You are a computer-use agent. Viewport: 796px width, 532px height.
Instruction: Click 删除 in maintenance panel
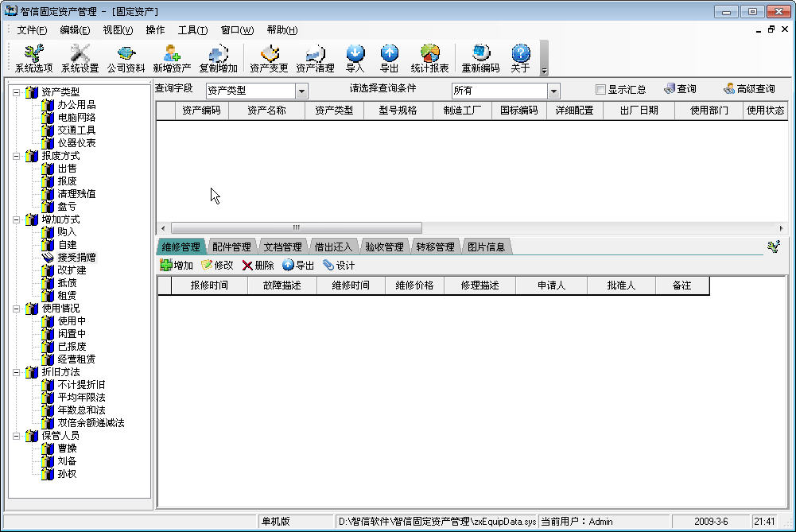(x=258, y=265)
